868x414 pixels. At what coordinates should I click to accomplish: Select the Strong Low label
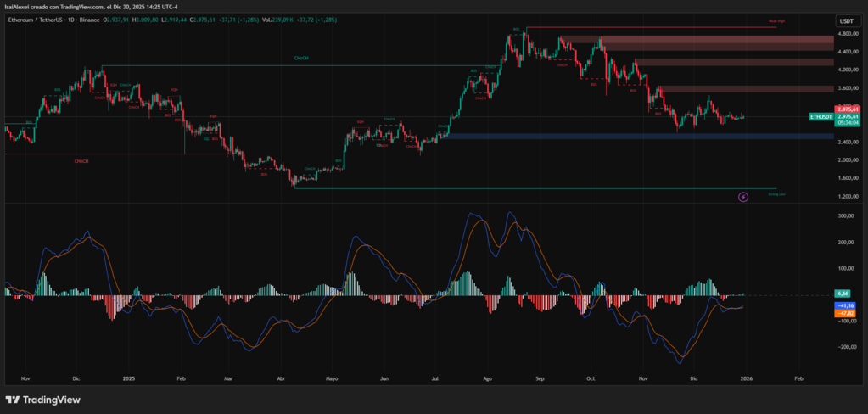[x=776, y=194]
